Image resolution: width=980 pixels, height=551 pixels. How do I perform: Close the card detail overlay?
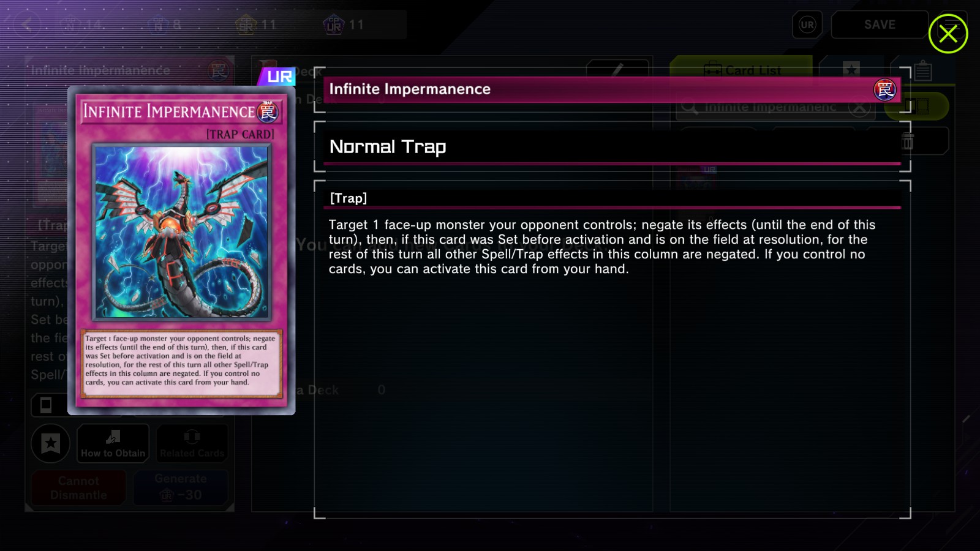tap(948, 34)
